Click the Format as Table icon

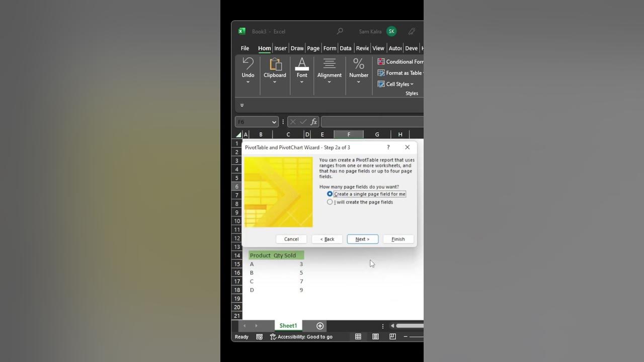coord(381,73)
